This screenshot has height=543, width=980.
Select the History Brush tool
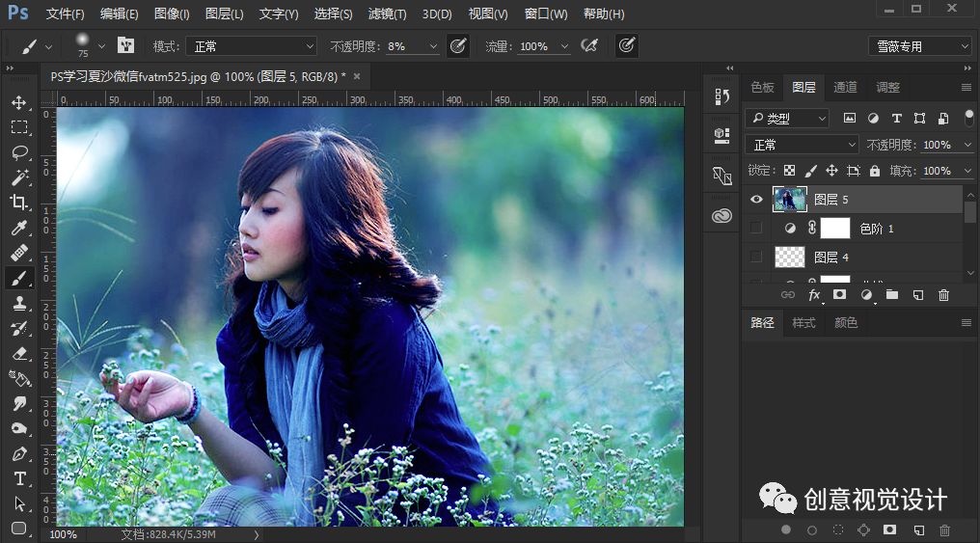[18, 328]
